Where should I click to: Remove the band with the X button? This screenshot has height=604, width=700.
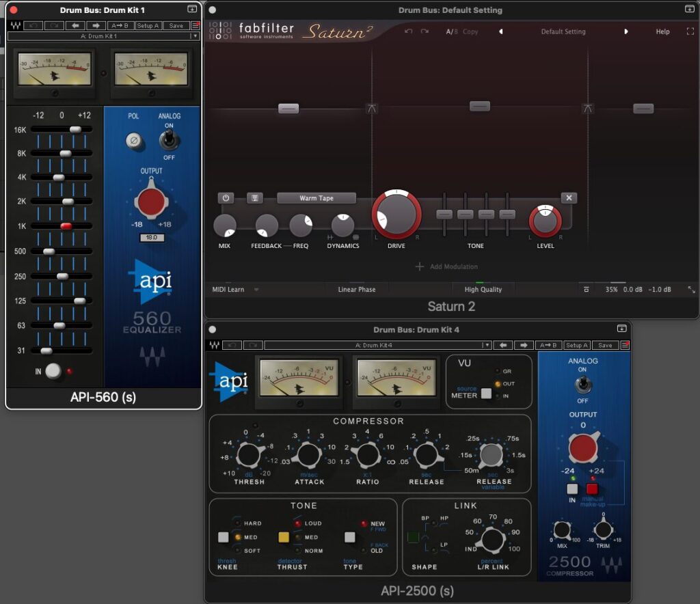569,197
